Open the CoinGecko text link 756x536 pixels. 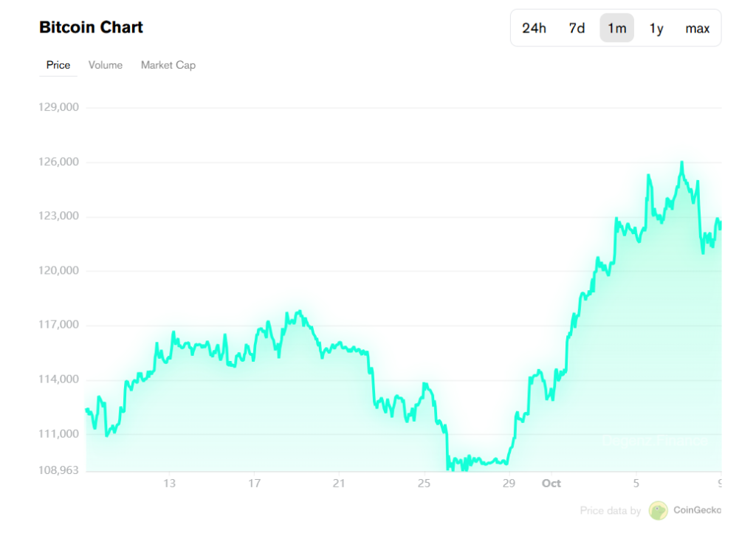(697, 510)
